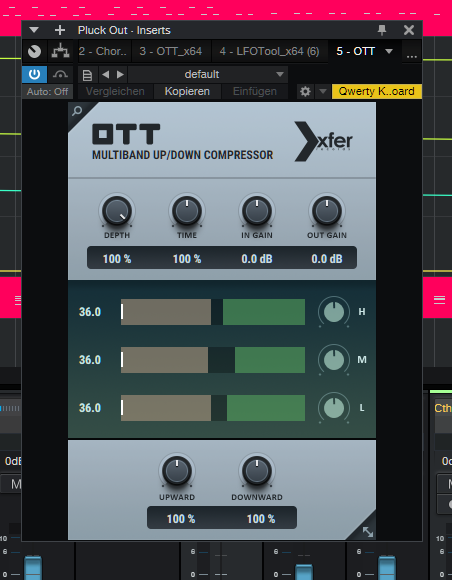Click the magnifier icon in OTT corner

point(77,111)
